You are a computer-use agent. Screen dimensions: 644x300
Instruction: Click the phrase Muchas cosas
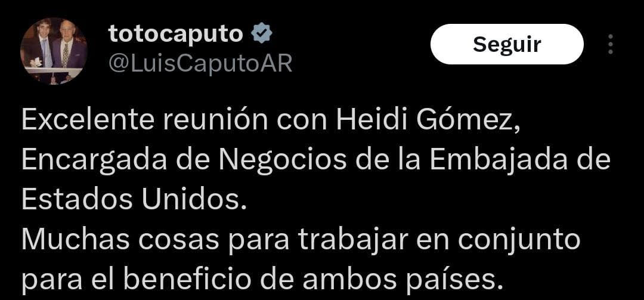pyautogui.click(x=120, y=240)
